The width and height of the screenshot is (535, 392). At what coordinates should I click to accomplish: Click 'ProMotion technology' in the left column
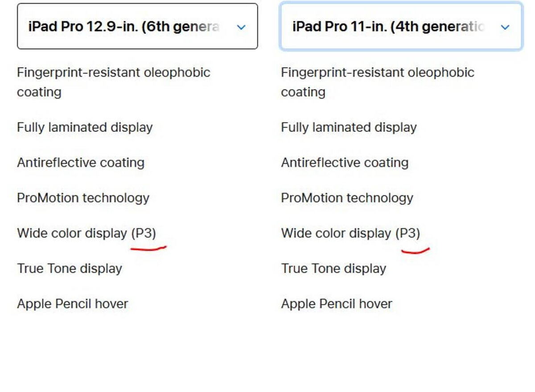pos(83,198)
